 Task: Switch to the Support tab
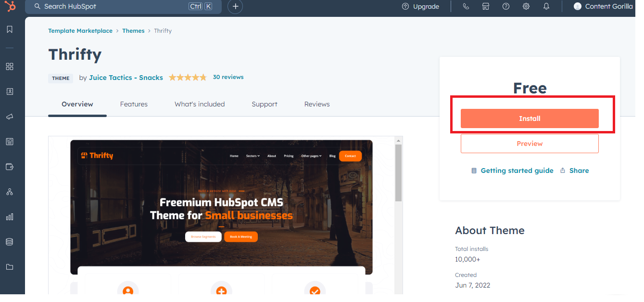[x=265, y=104]
